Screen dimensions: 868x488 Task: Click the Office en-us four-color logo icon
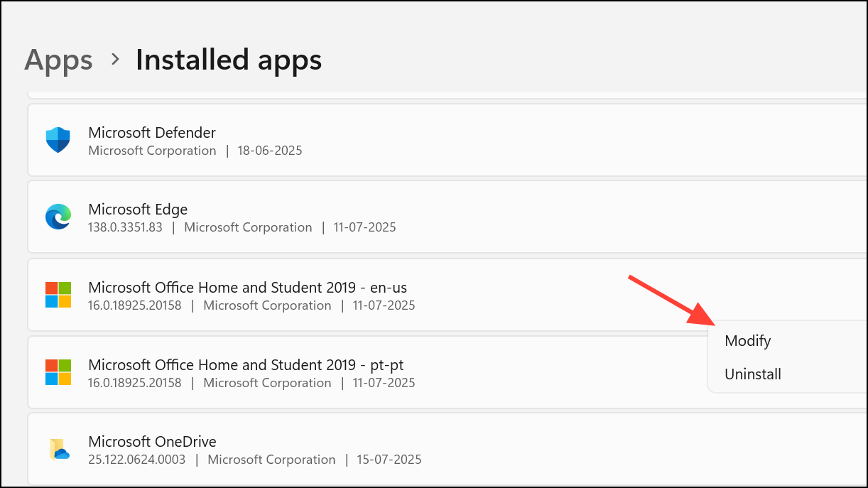pyautogui.click(x=58, y=295)
